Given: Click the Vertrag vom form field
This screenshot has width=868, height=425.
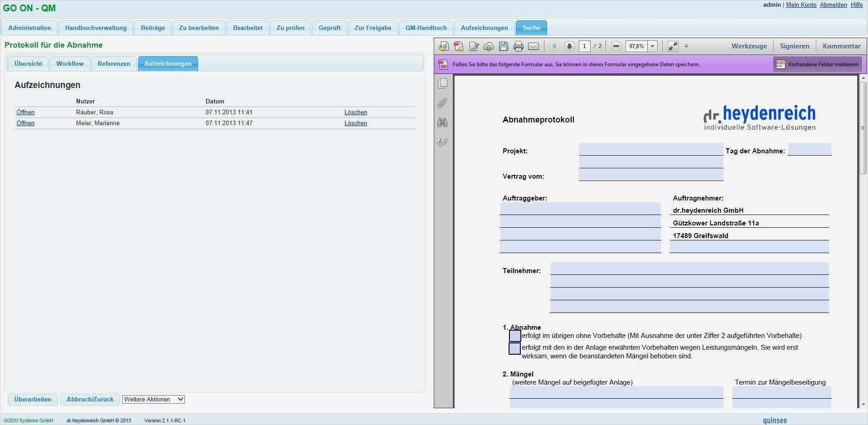Looking at the screenshot, I should (x=651, y=175).
